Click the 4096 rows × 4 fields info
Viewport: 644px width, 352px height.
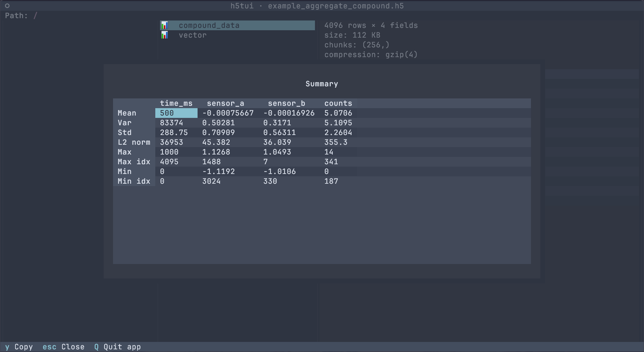click(x=371, y=26)
